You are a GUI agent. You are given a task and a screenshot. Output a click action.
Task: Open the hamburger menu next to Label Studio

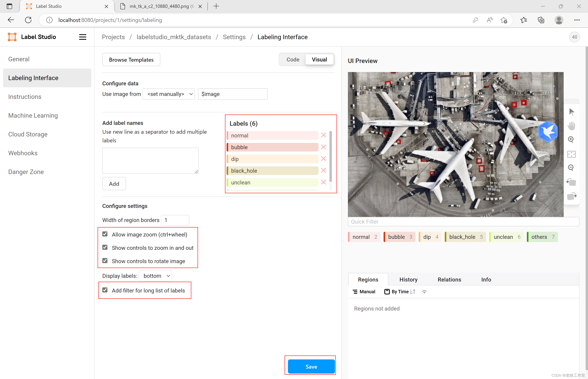pyautogui.click(x=83, y=37)
